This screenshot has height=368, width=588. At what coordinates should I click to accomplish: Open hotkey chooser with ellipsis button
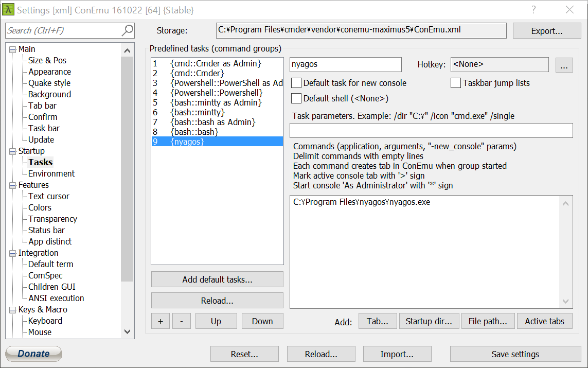point(564,65)
